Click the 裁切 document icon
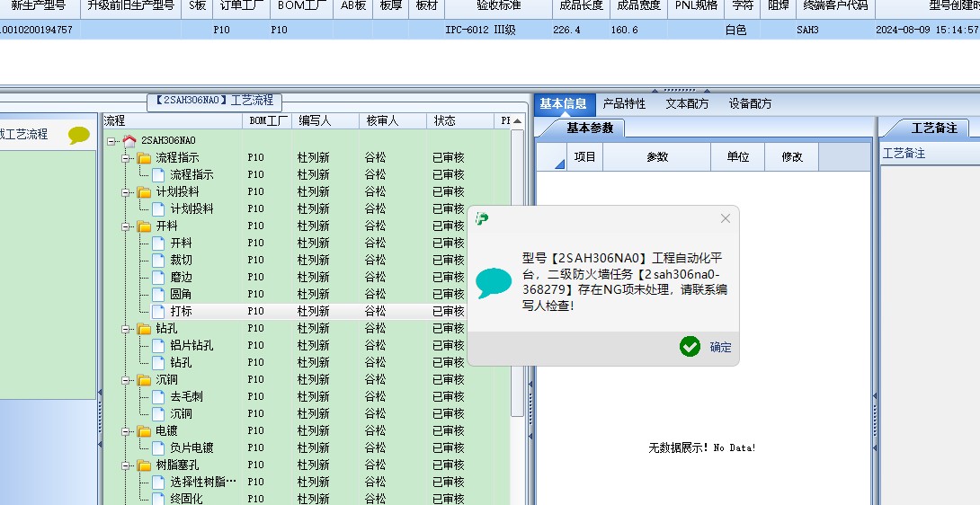The height and width of the screenshot is (505, 980). click(x=159, y=260)
